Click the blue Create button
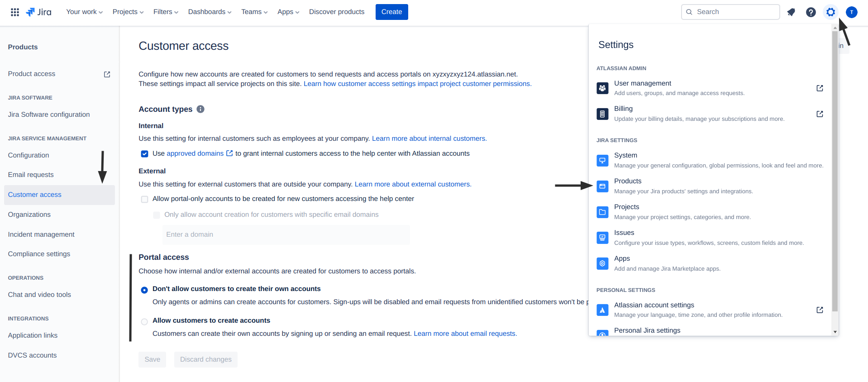 click(391, 12)
